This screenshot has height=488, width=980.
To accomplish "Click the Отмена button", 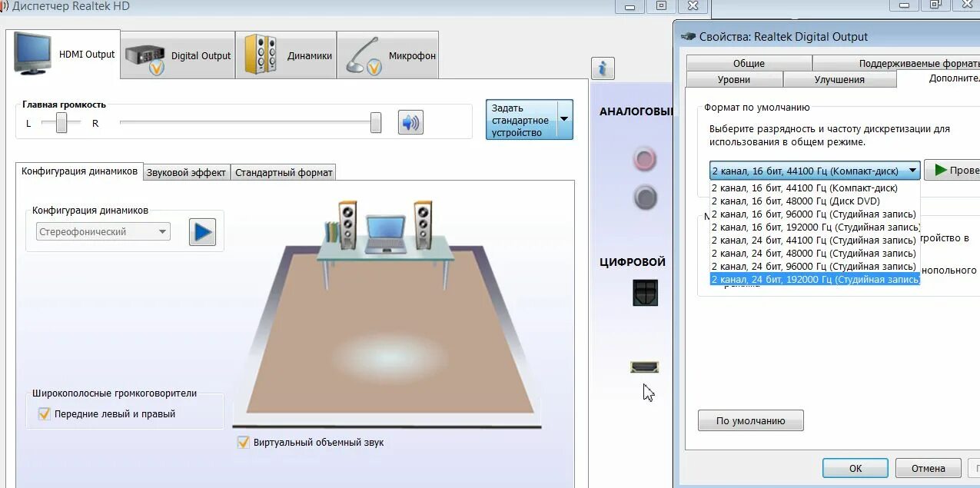I will 929,468.
